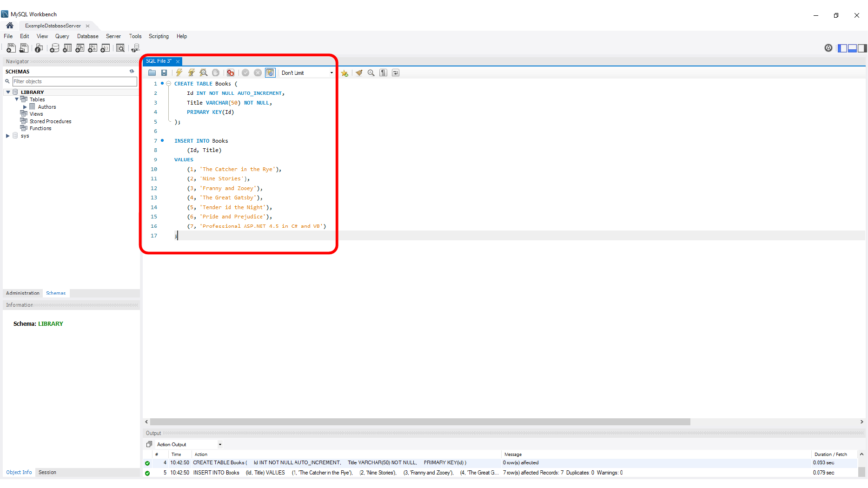Show find panel magnifier in editor toolbar
Image resolution: width=868 pixels, height=488 pixels.
[371, 73]
